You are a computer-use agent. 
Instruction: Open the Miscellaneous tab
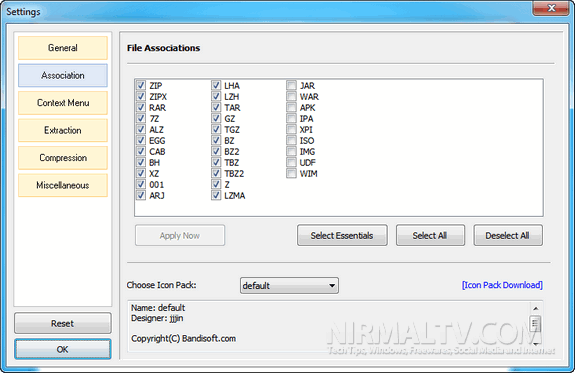63,185
